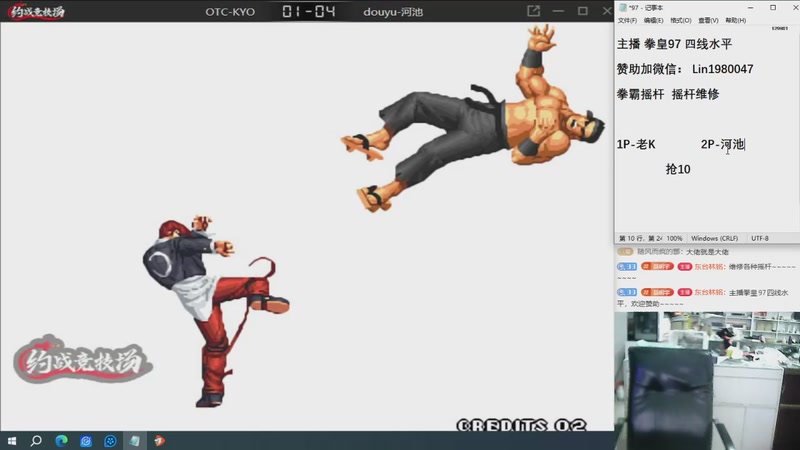Click the first 东台林铭 username in chat
This screenshot has height=450, width=800.
[x=709, y=266]
